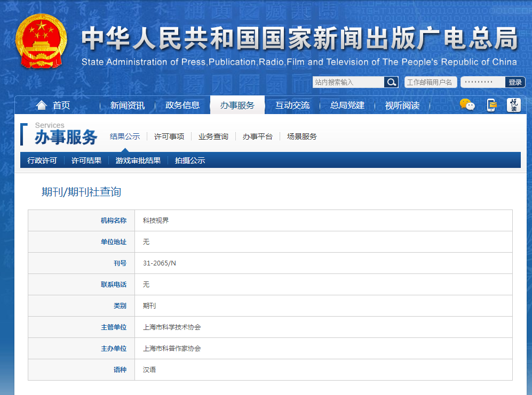Open the 行政许可 link
Viewport: 532px width, 395px height.
coord(42,160)
